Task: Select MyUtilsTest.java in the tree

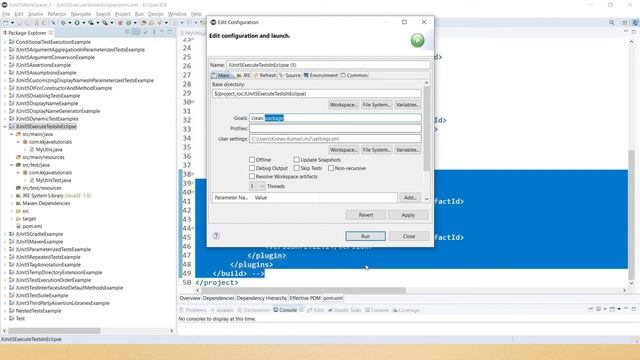Action: pyautogui.click(x=53, y=180)
